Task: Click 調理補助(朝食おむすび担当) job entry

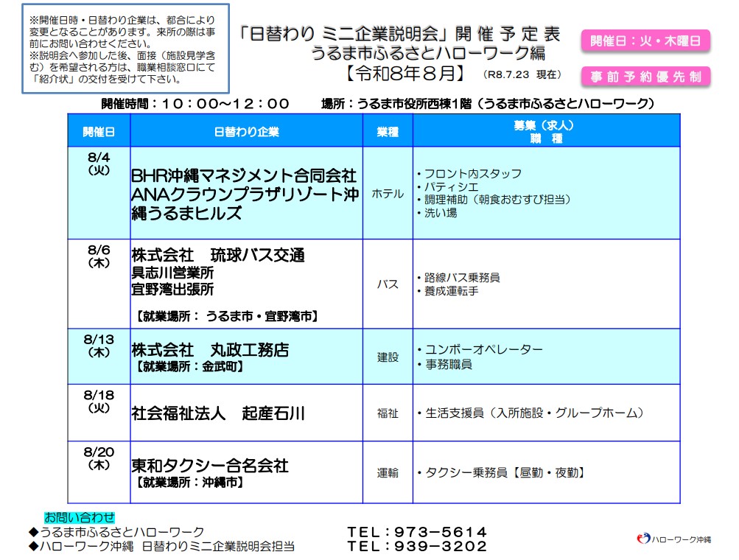Action: pyautogui.click(x=494, y=200)
